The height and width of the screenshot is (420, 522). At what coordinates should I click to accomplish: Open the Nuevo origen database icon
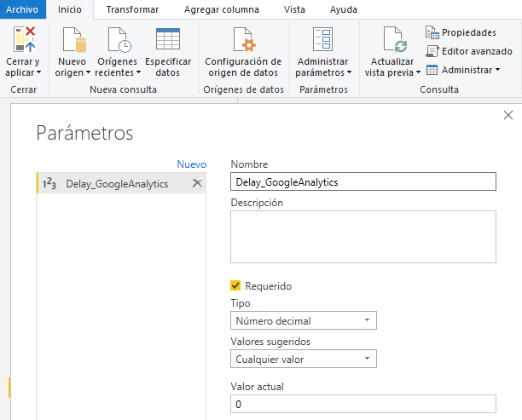[72, 40]
